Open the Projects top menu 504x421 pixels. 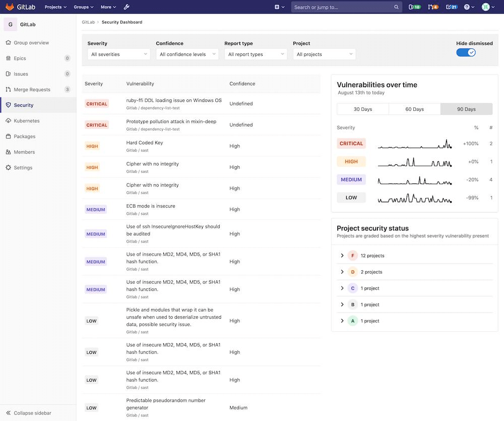coord(55,7)
